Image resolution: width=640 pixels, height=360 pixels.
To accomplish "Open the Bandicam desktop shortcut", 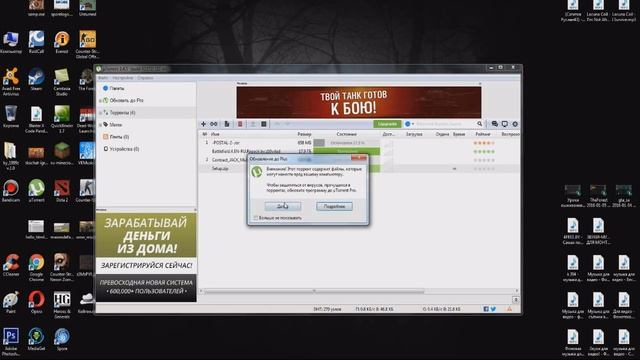I will [11, 191].
